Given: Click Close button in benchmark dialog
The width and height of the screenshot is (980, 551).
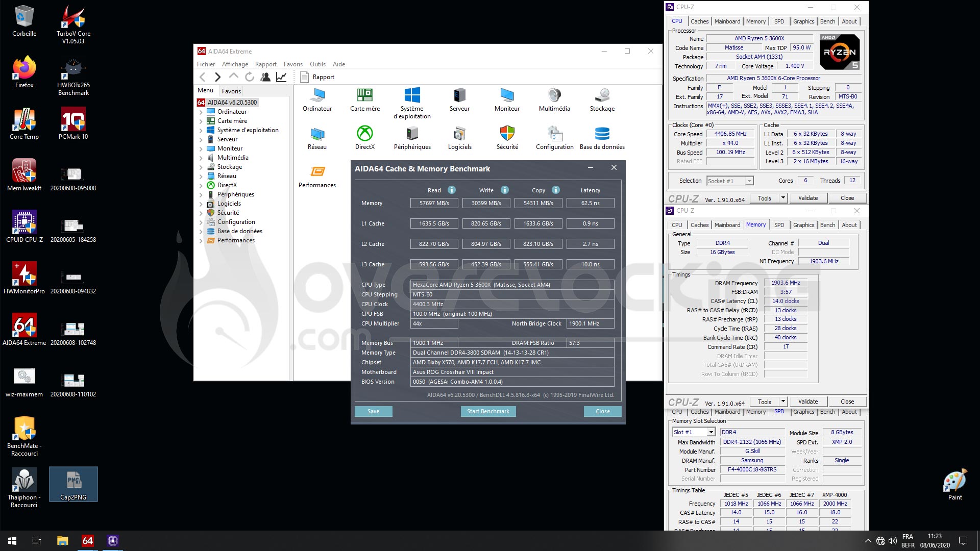Looking at the screenshot, I should point(602,411).
